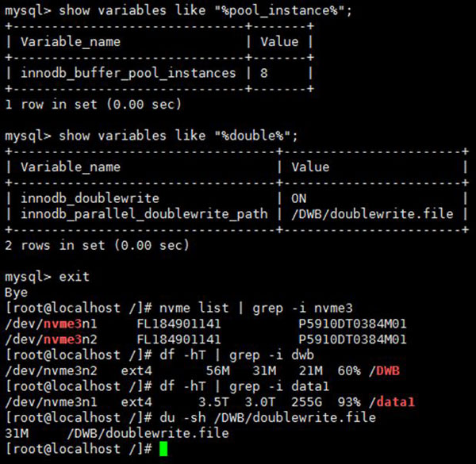The width and height of the screenshot is (476, 464).
Task: Click the 60% usage value
Action: pyautogui.click(x=349, y=371)
